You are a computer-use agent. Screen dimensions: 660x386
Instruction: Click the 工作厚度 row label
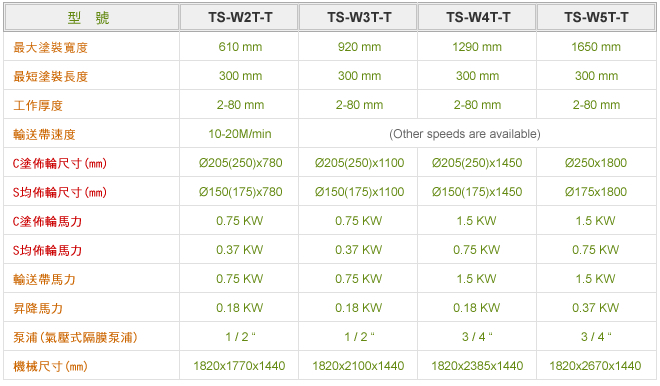(x=38, y=105)
